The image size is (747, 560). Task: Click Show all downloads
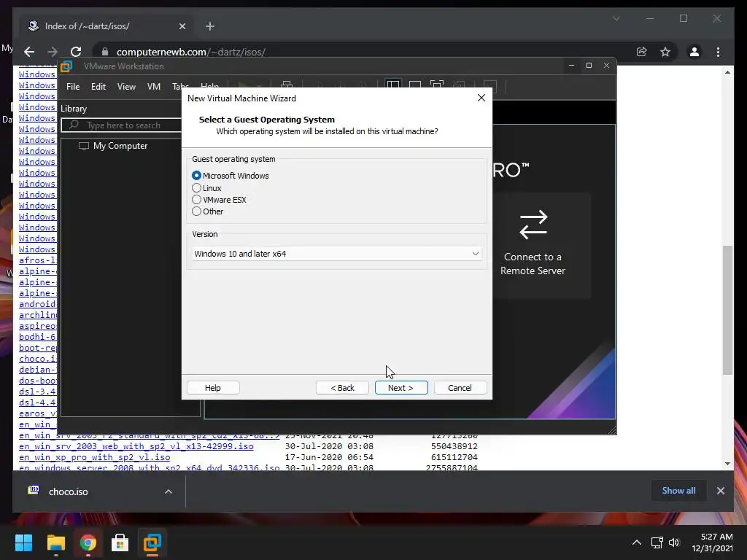[678, 491]
